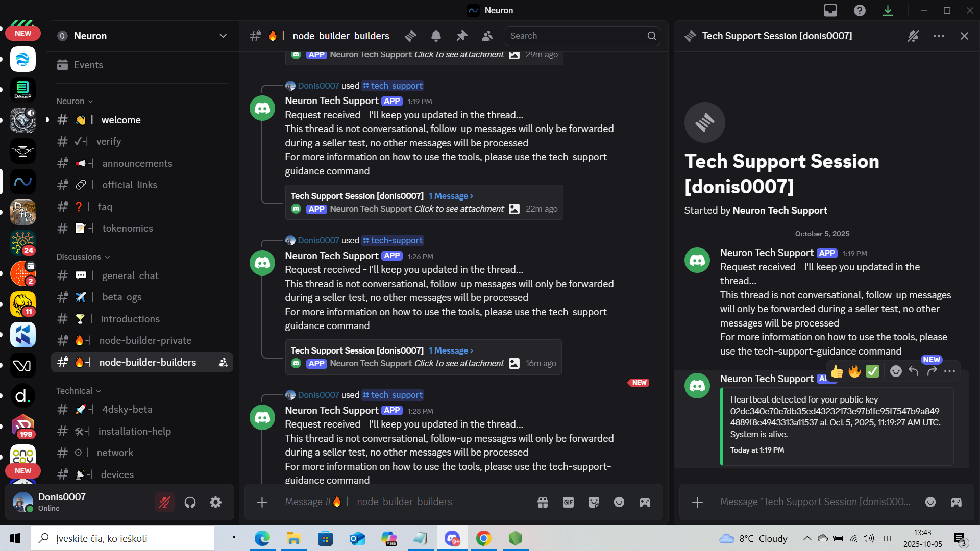Image resolution: width=980 pixels, height=551 pixels.
Task: Add attachment in thread message bar
Action: click(697, 502)
